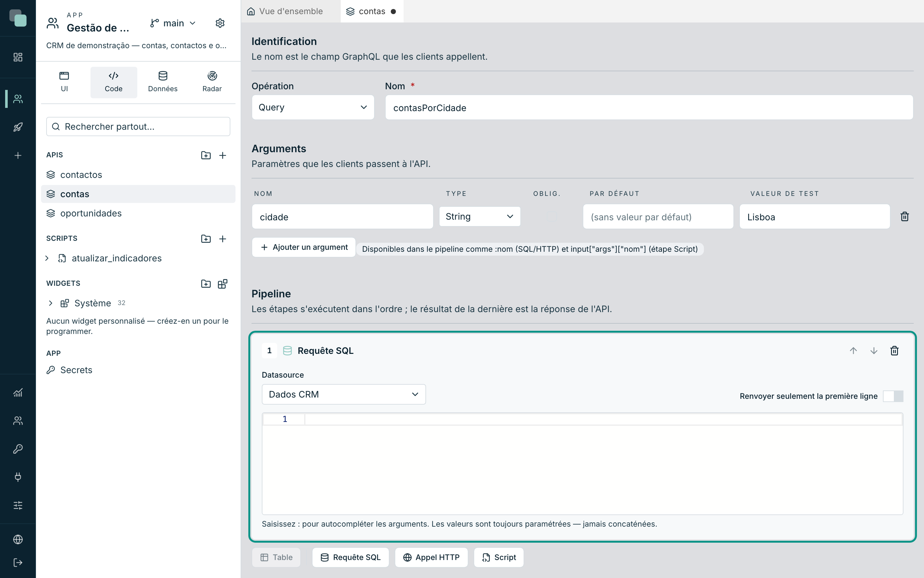Click new folder icon in WIDGETS section
Image resolution: width=924 pixels, height=578 pixels.
tap(206, 284)
